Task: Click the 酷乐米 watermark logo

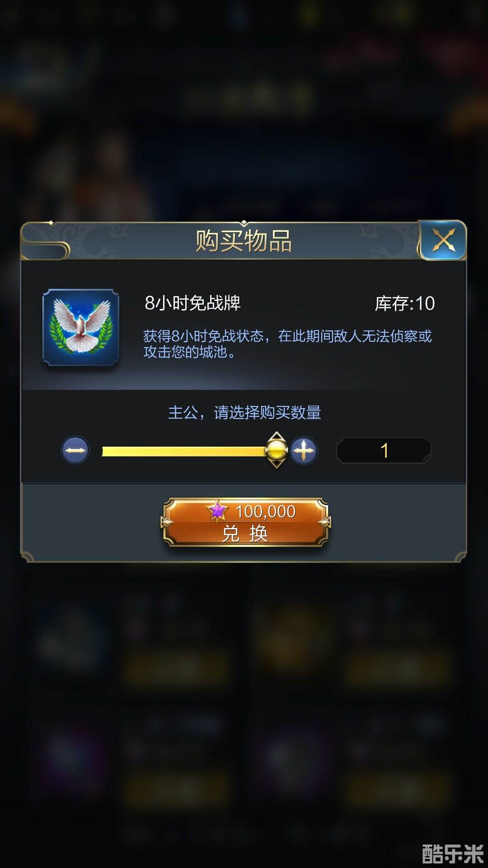Action: pos(453,853)
